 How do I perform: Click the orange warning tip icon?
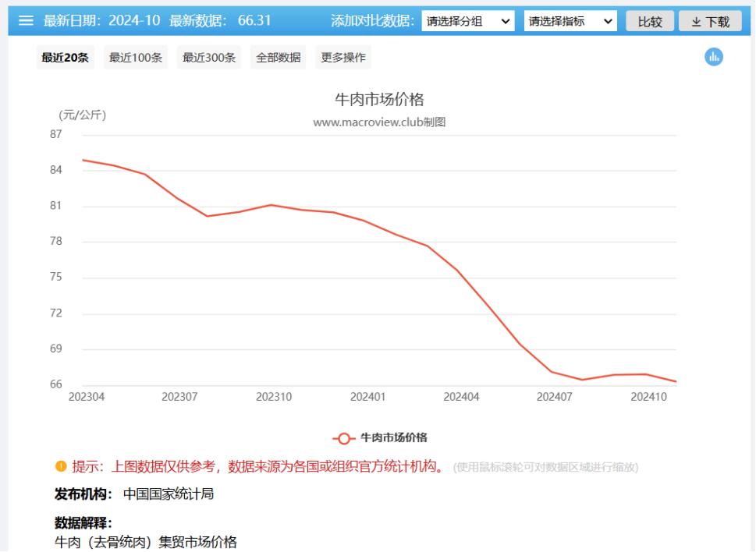(x=61, y=467)
